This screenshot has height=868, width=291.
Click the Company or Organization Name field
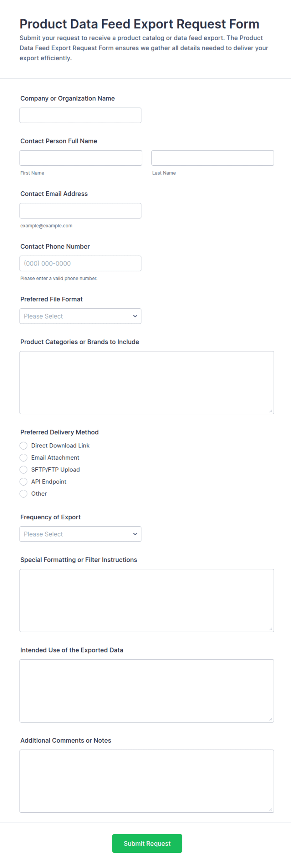pos(80,115)
